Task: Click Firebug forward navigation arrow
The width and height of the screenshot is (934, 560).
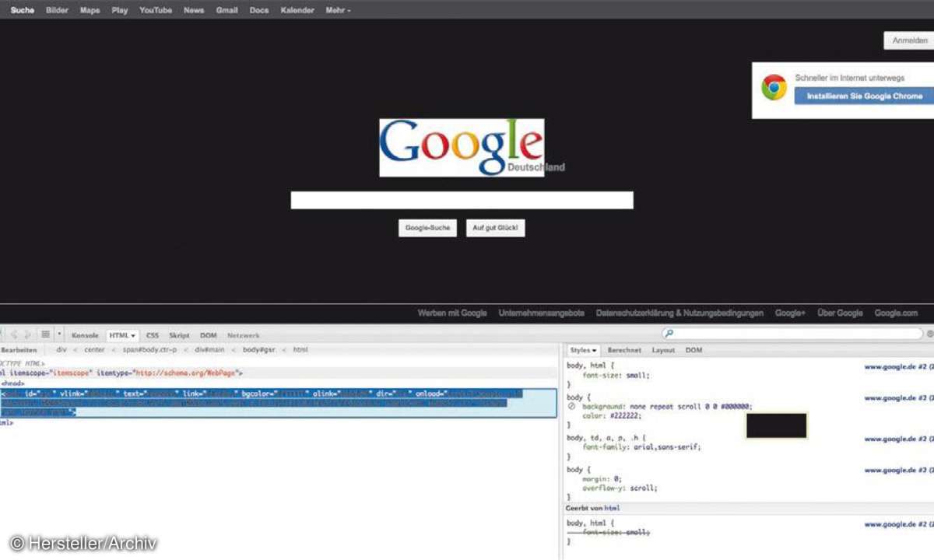Action: pos(27,334)
